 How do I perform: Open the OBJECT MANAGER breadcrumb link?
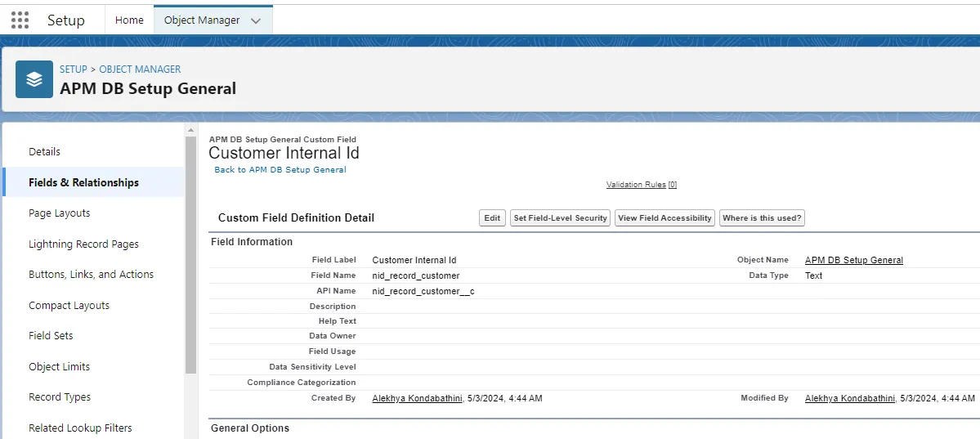click(140, 69)
